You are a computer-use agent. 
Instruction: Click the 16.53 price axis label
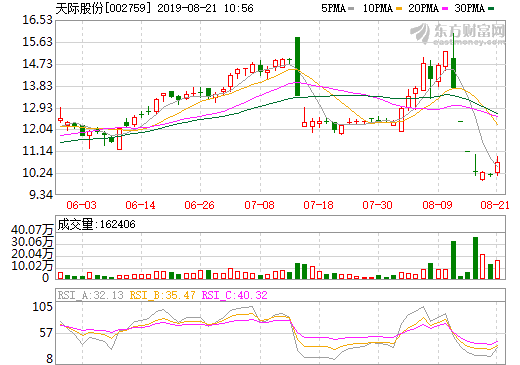pos(37,20)
